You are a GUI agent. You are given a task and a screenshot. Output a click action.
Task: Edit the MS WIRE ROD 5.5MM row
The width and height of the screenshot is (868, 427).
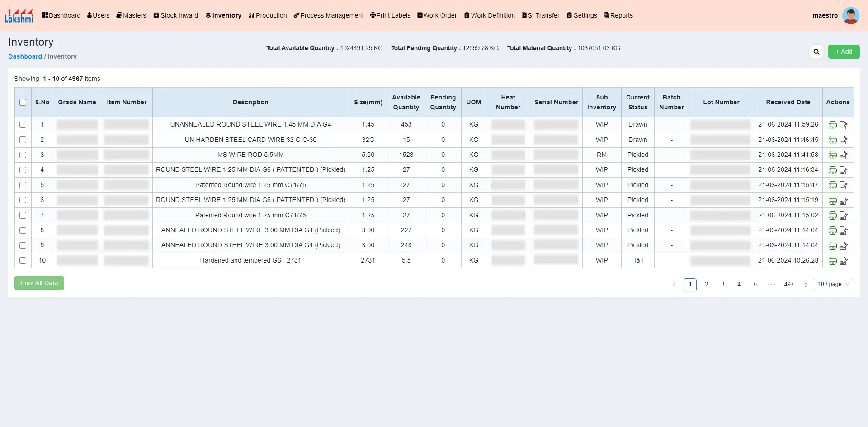pyautogui.click(x=843, y=155)
